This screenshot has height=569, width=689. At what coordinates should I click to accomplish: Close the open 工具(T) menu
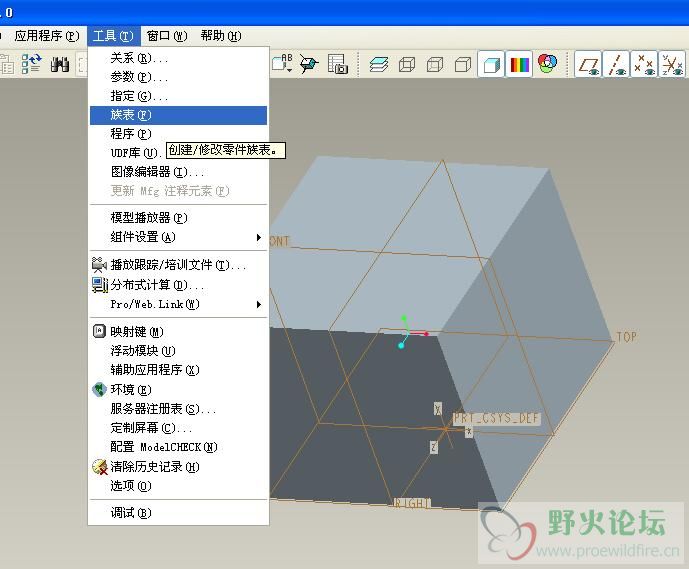[x=113, y=36]
